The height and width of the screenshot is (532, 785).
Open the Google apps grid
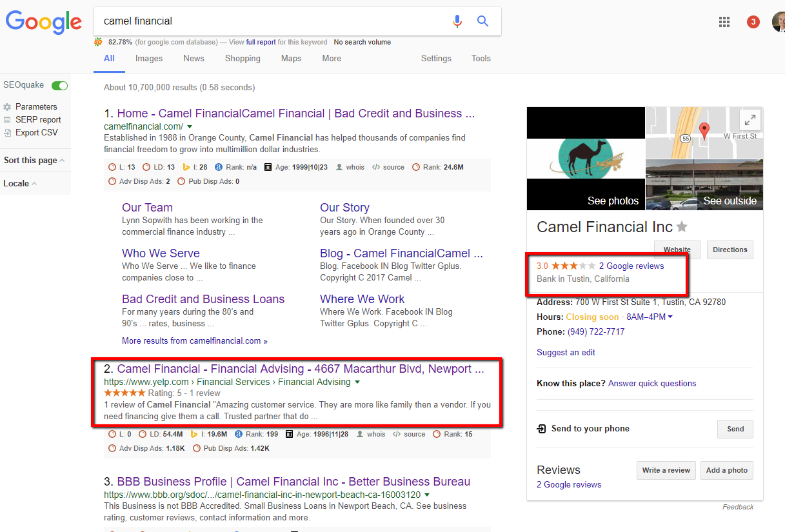[724, 22]
